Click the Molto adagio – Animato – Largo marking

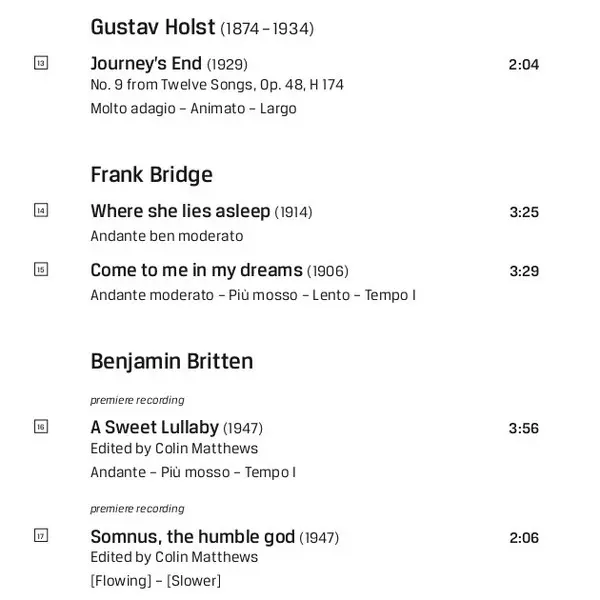pos(193,108)
